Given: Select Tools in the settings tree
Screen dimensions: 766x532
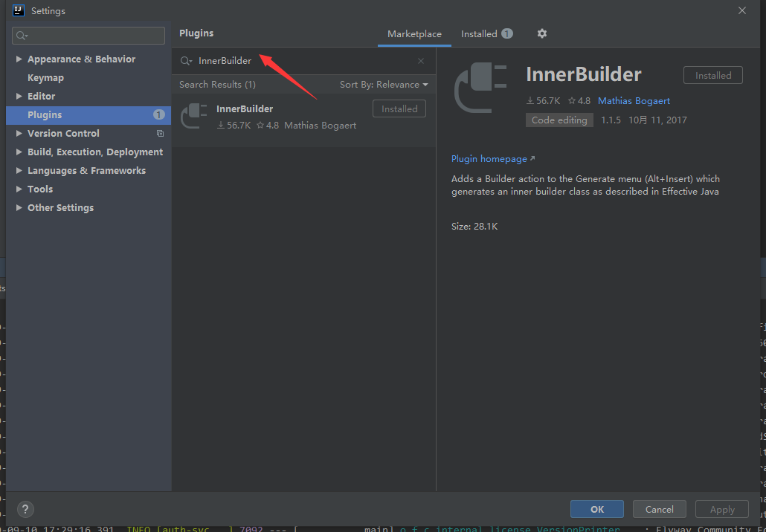Looking at the screenshot, I should [40, 189].
